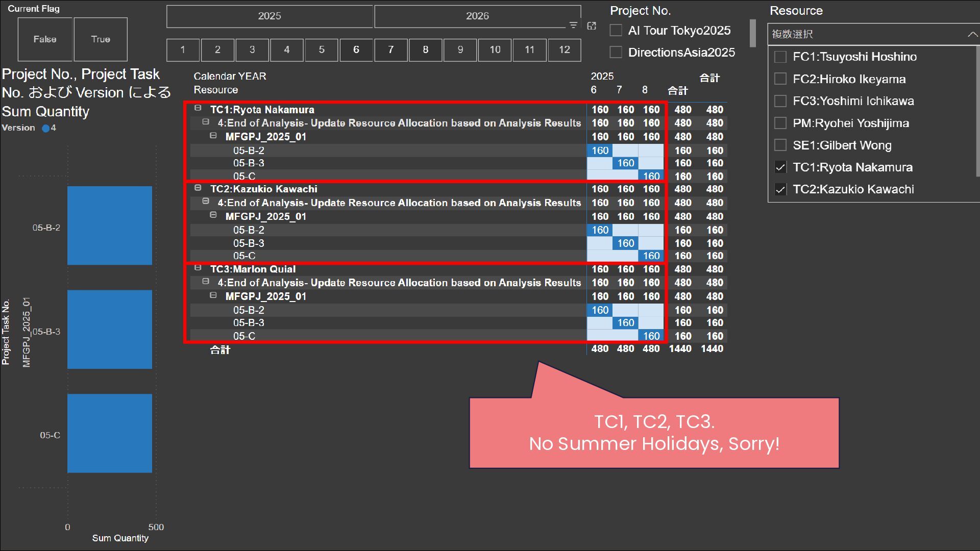980x551 pixels.
Task: Tick the SE1:Gilbert Wong checkbox
Action: tap(780, 145)
